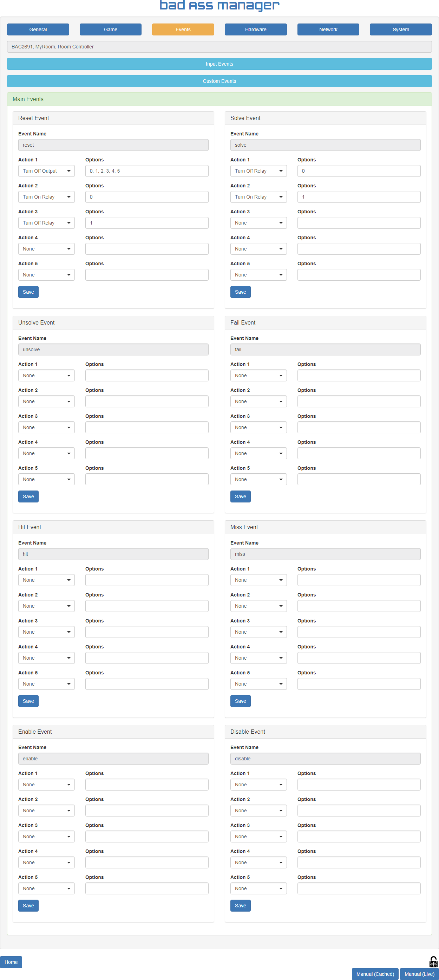Click Enable Event Action 1 options field
The height and width of the screenshot is (980, 439).
(147, 785)
